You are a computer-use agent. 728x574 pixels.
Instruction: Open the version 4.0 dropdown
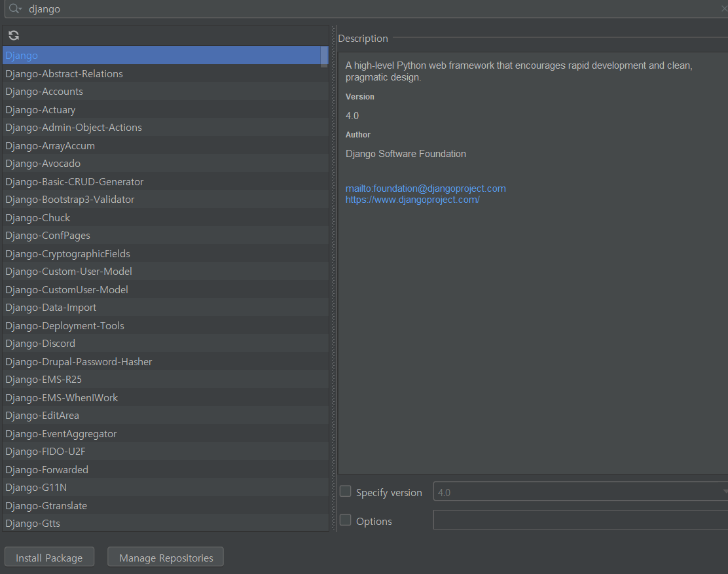(x=580, y=492)
